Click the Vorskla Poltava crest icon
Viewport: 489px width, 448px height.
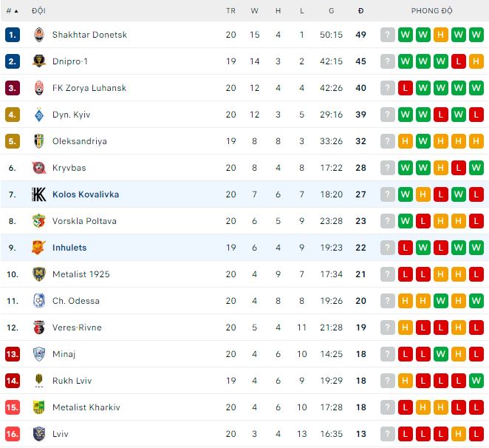pos(39,221)
